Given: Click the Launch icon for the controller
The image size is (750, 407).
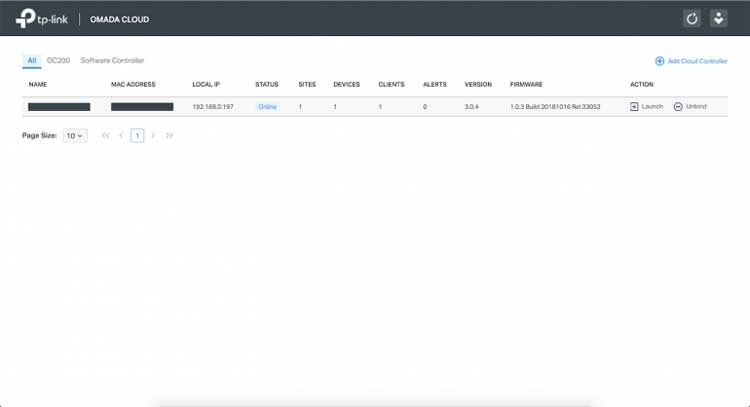Looking at the screenshot, I should tap(634, 107).
